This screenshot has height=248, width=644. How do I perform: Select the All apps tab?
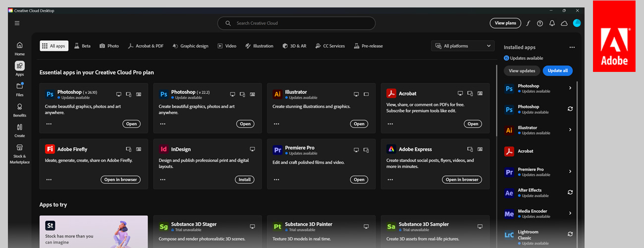[x=54, y=46]
